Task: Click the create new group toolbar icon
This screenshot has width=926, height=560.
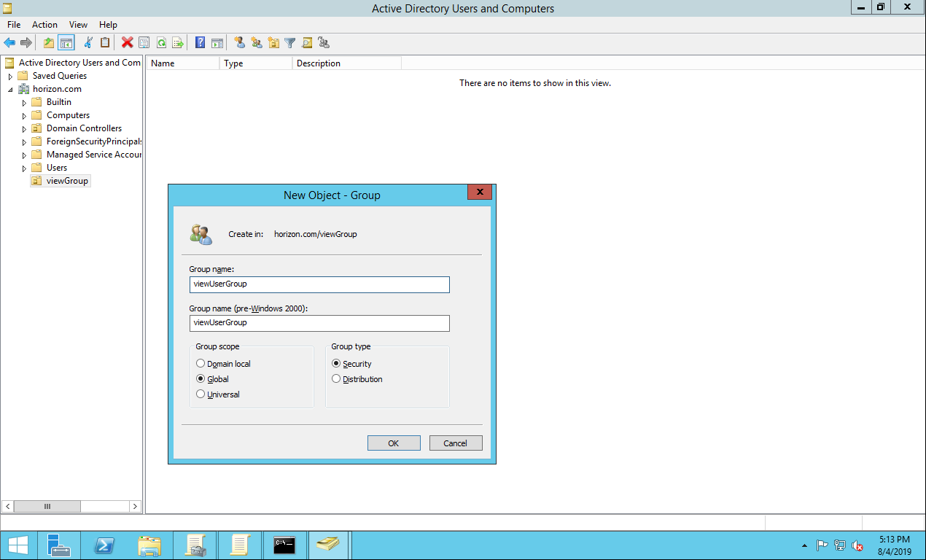Action: [x=257, y=43]
